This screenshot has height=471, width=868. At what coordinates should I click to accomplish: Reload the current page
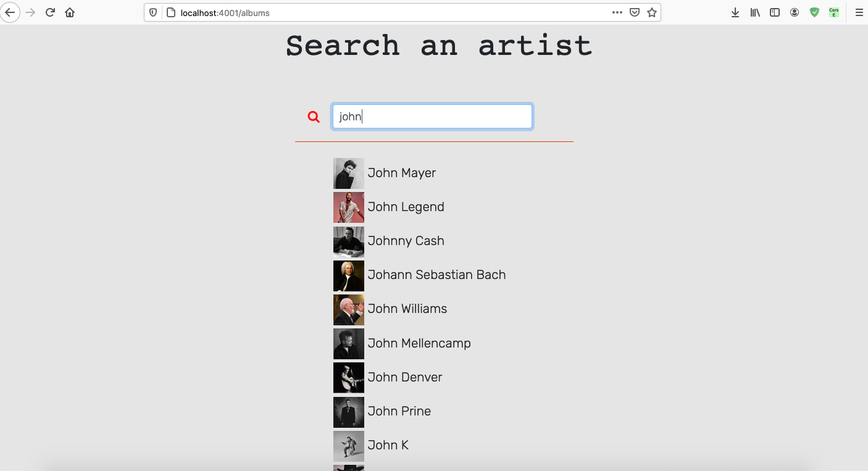click(x=50, y=12)
